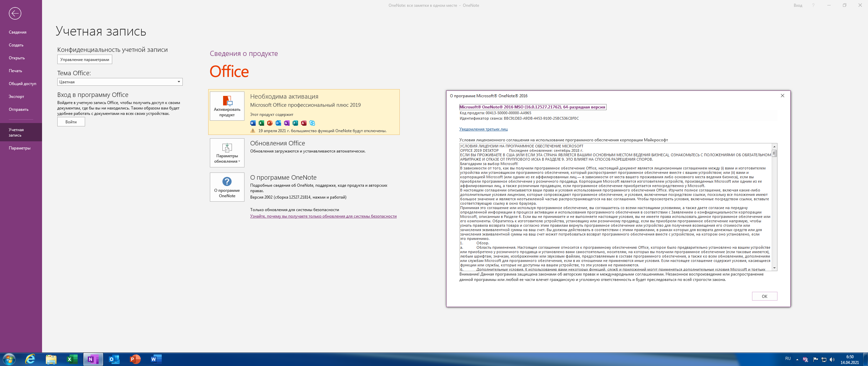Click Sign in (Вход) in title bar

click(798, 5)
